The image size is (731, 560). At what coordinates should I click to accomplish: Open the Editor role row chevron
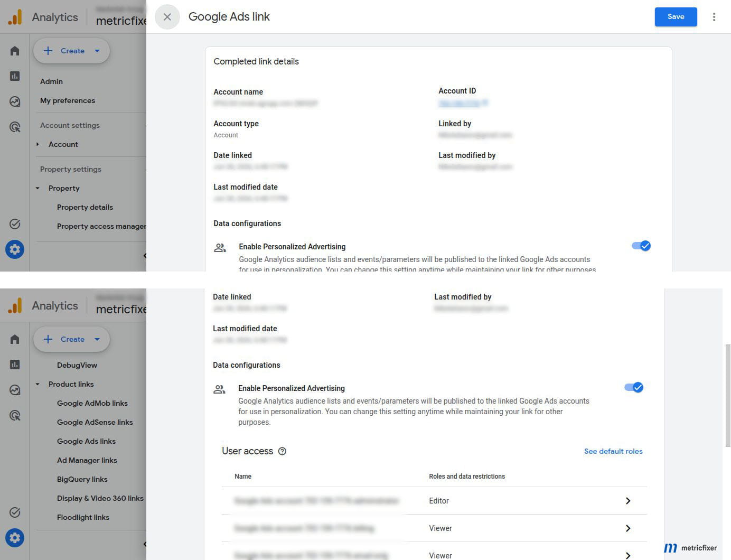(x=628, y=501)
